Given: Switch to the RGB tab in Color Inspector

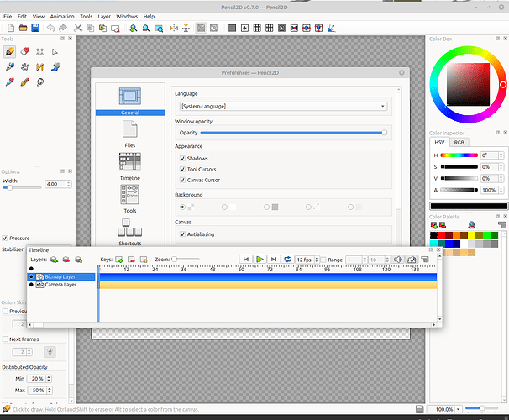Looking at the screenshot, I should pyautogui.click(x=460, y=143).
